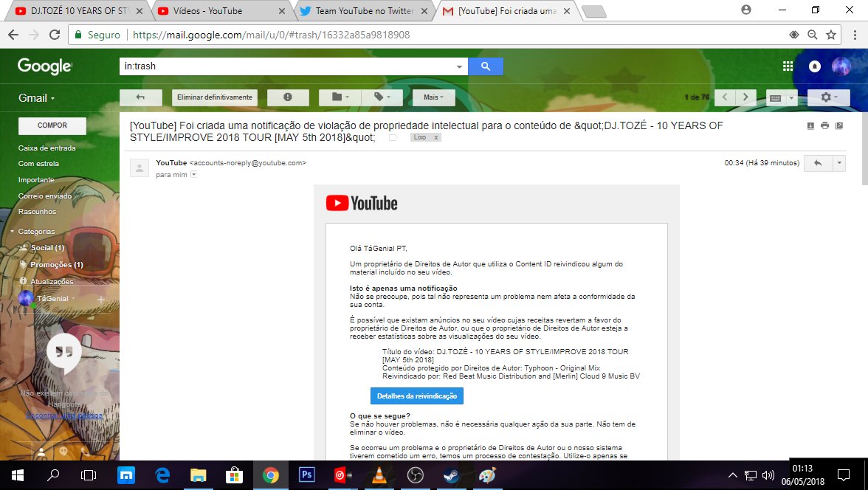This screenshot has width=868, height=490.
Task: Close the Vídeos - YouTube tab
Action: pos(282,10)
